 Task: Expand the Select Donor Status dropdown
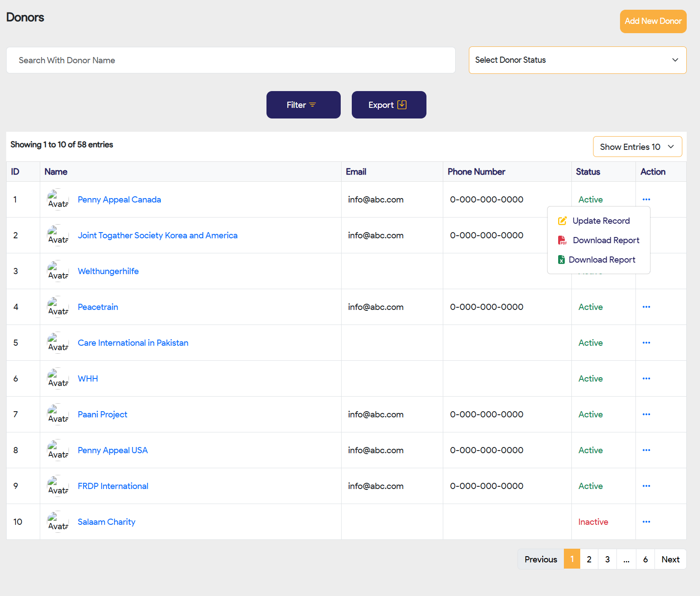click(x=577, y=60)
